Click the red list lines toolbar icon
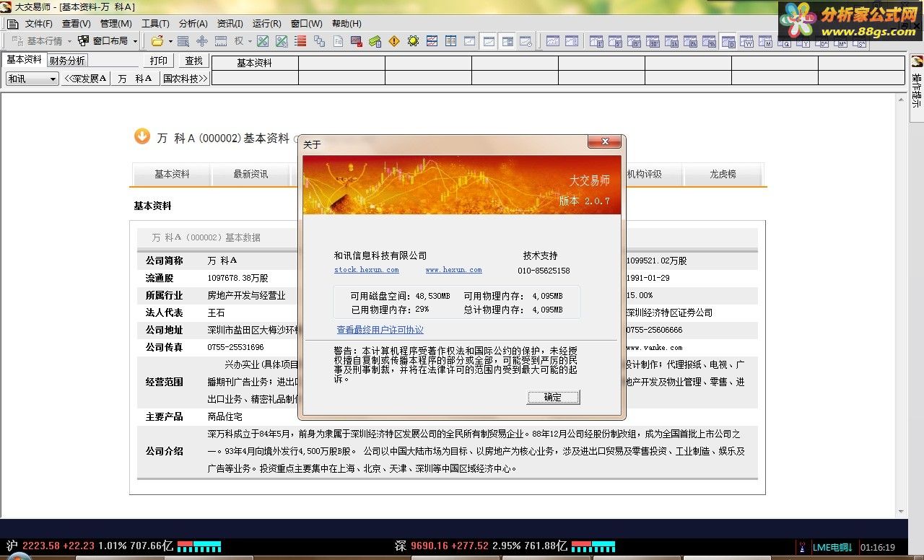Screen dimensions: 924x560 click(x=300, y=41)
